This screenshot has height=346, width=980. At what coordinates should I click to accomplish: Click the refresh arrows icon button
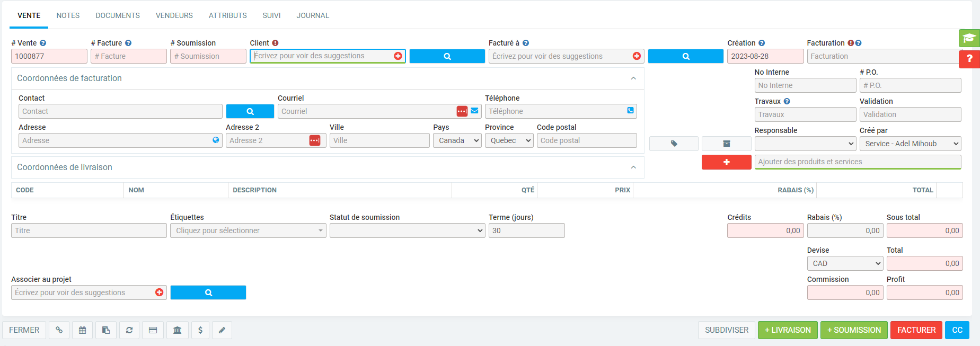[129, 330]
